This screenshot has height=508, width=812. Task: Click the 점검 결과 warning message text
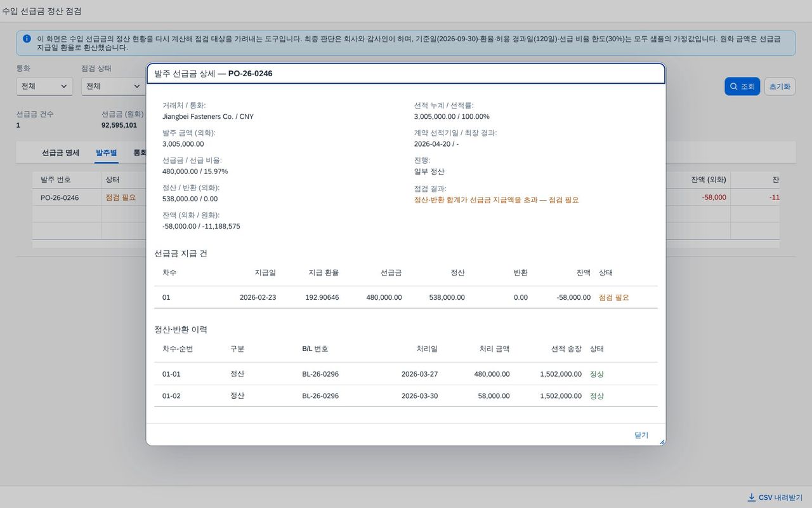tap(497, 199)
